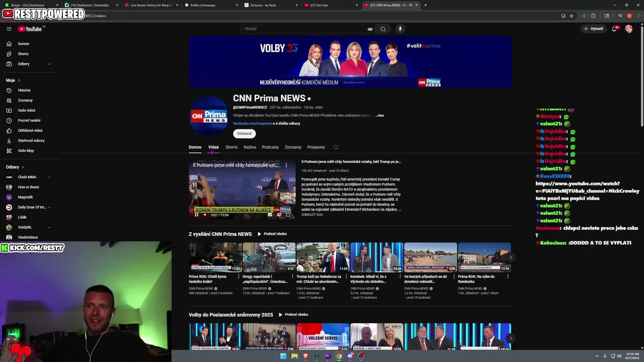This screenshot has height=362, width=644.
Task: Open facebook.com/cnnprima link
Action: tap(252, 124)
